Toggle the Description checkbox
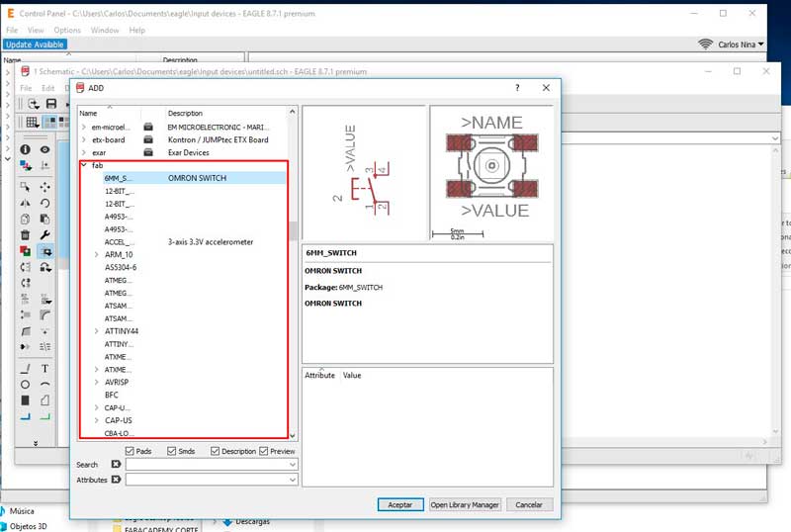 click(215, 451)
